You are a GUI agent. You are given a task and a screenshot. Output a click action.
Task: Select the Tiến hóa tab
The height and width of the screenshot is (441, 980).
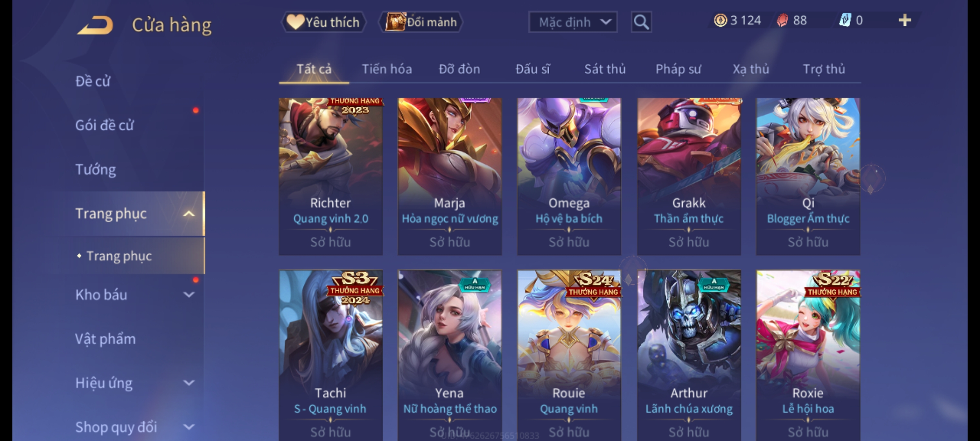tap(387, 69)
